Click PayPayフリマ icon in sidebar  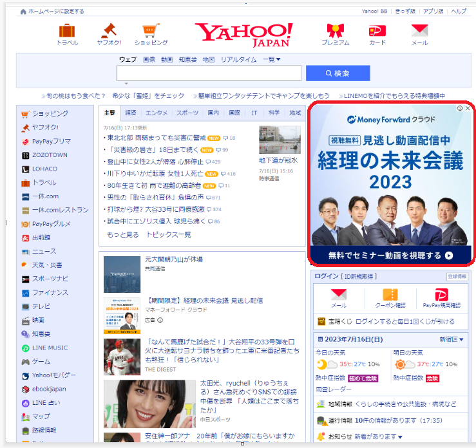click(x=26, y=142)
